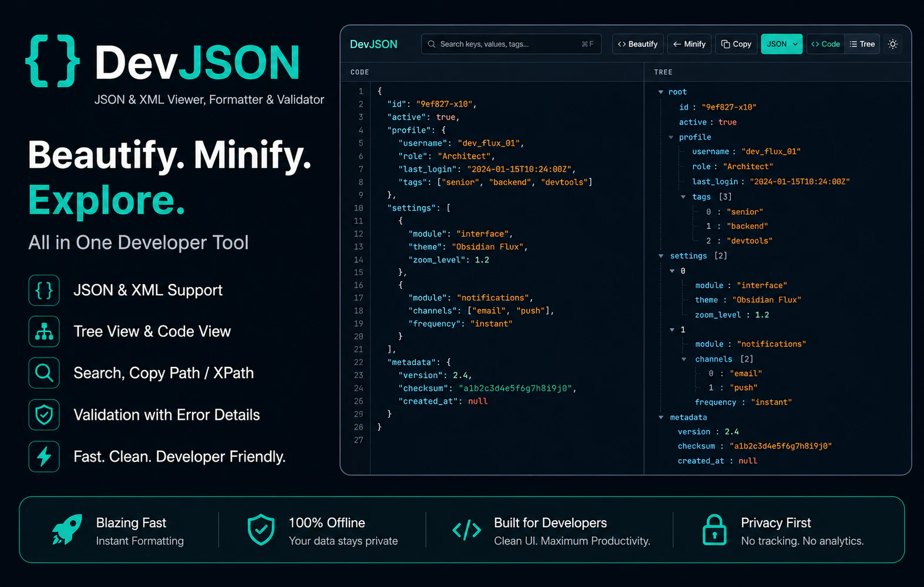The height and width of the screenshot is (587, 924).
Task: Click the Search, Copy Path magnifier icon
Action: (44, 373)
